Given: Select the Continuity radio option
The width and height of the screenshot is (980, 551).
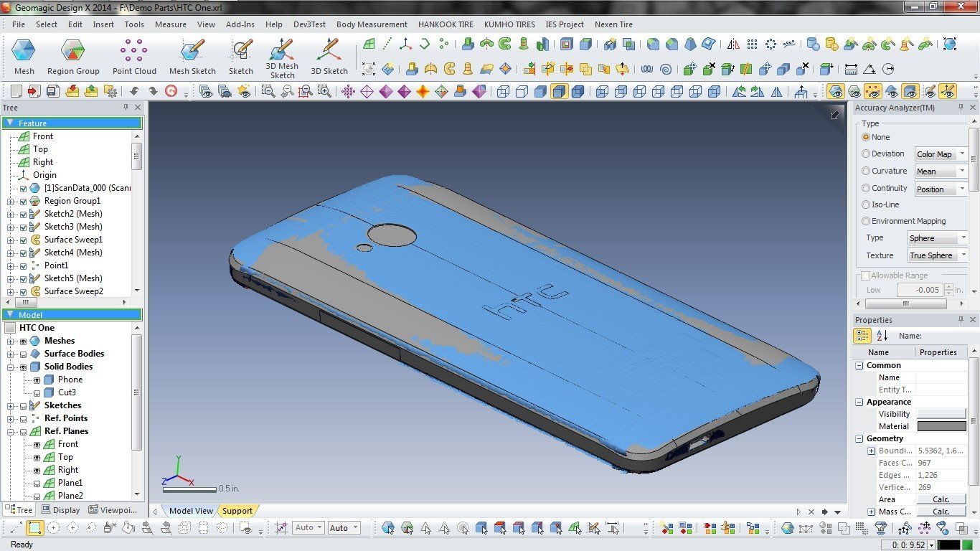Looking at the screenshot, I should click(866, 188).
